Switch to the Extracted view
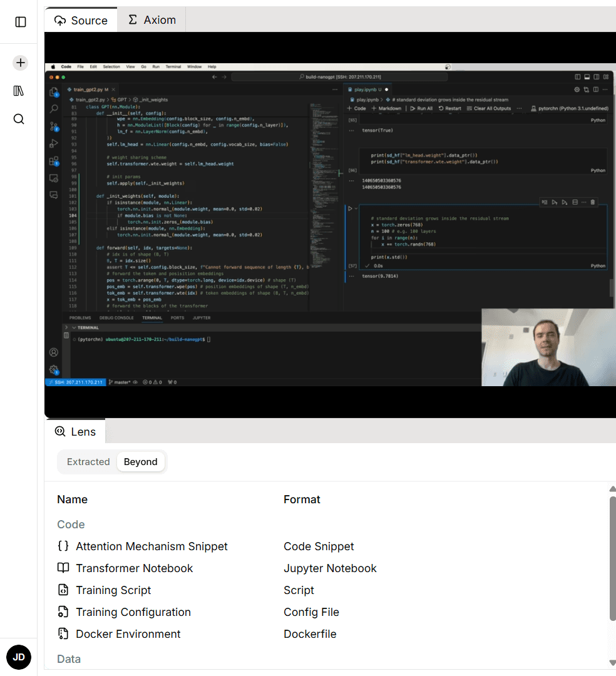This screenshot has width=616, height=676. tap(88, 462)
